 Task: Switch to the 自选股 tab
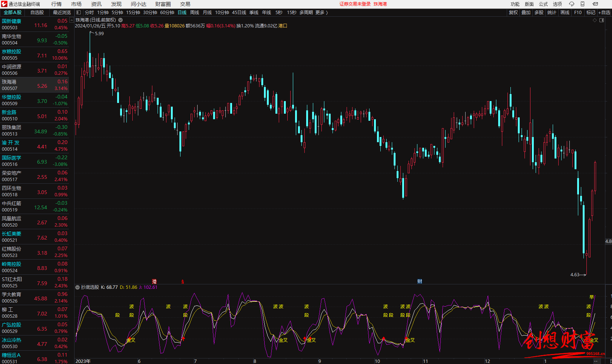[37, 13]
